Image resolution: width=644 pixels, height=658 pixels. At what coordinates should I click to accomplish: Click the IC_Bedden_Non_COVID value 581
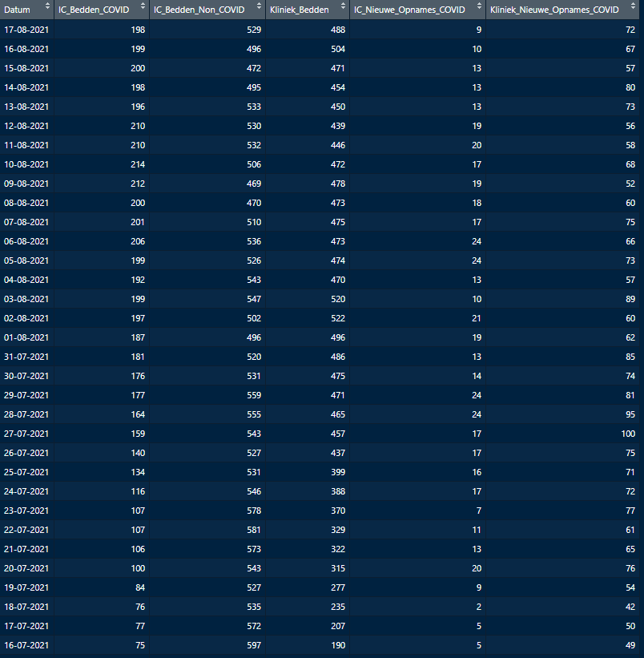254,530
